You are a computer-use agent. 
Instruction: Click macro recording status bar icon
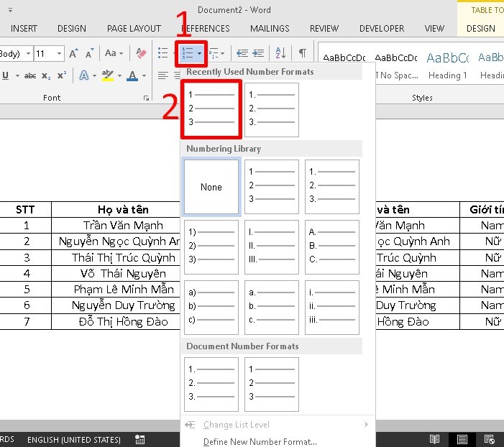(139, 439)
